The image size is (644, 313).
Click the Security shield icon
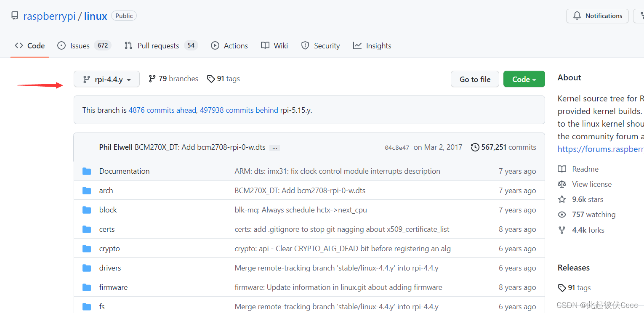pyautogui.click(x=305, y=45)
